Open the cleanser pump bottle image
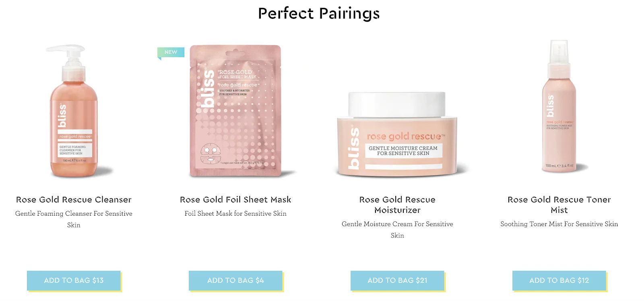Image resolution: width=644 pixels, height=301 pixels. coord(74,111)
